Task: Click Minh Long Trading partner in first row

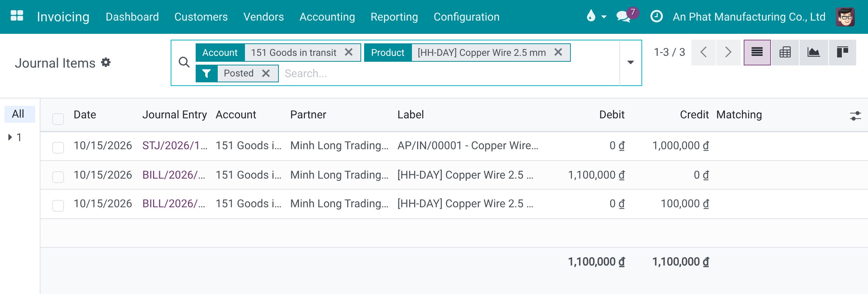Action: (339, 146)
